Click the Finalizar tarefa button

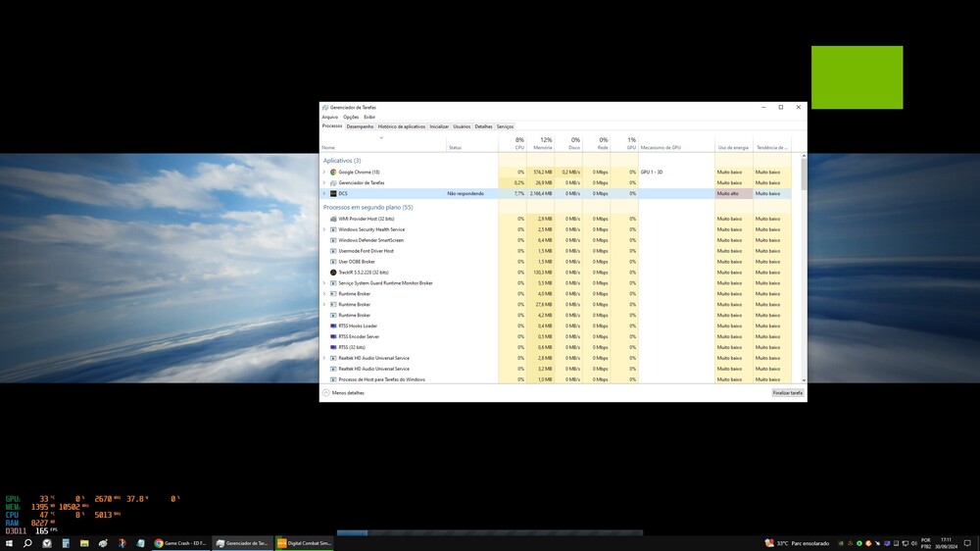pos(787,392)
